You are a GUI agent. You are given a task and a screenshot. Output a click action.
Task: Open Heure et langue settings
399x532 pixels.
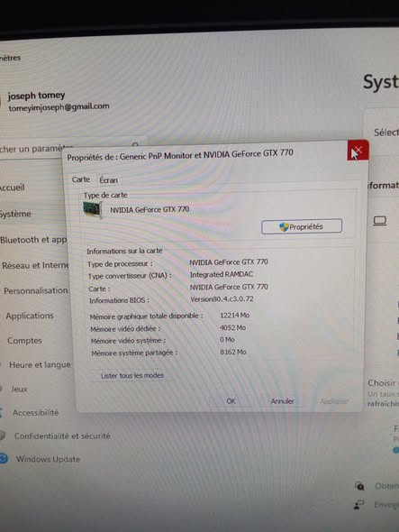click(40, 364)
